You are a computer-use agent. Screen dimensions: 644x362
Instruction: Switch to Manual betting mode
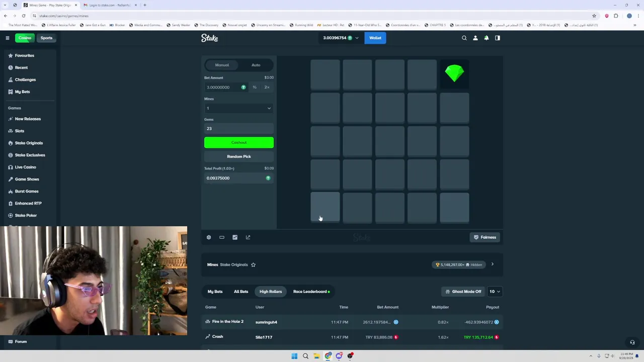(x=222, y=65)
